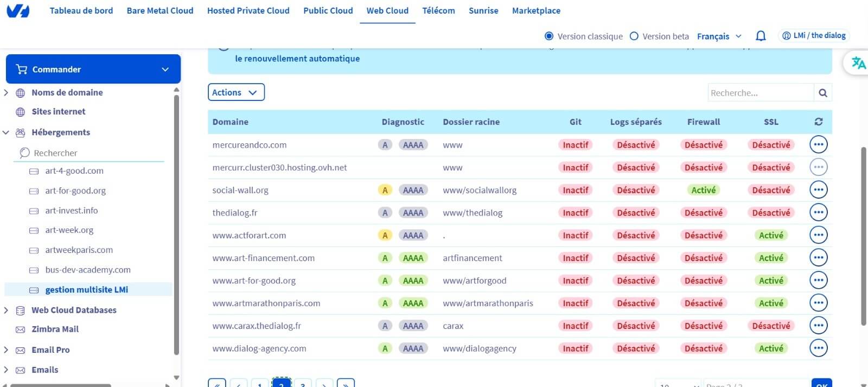Image resolution: width=868 pixels, height=387 pixels.
Task: Click Inactif Git badge for thedialog.fr
Action: coord(576,213)
